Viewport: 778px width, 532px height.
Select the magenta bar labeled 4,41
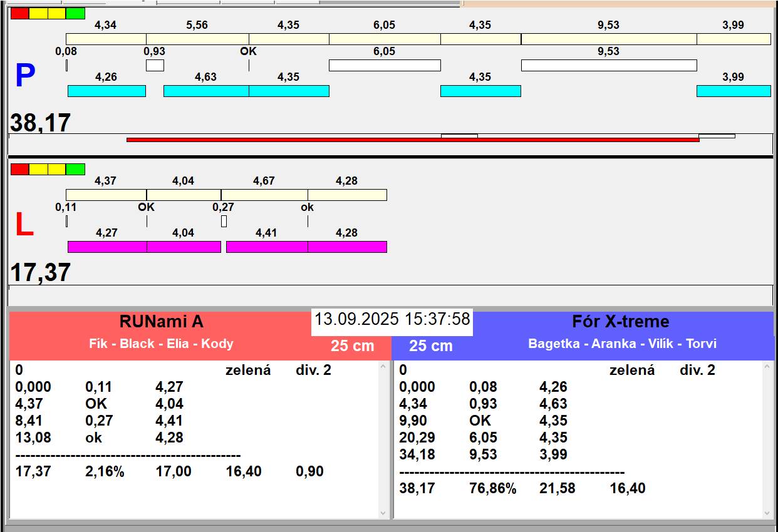[267, 247]
